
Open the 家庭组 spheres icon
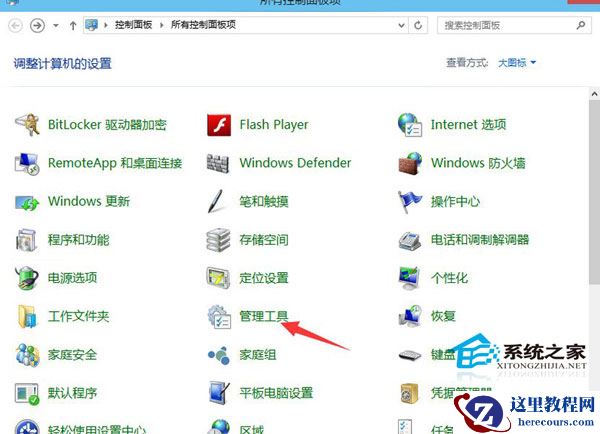[x=219, y=355]
